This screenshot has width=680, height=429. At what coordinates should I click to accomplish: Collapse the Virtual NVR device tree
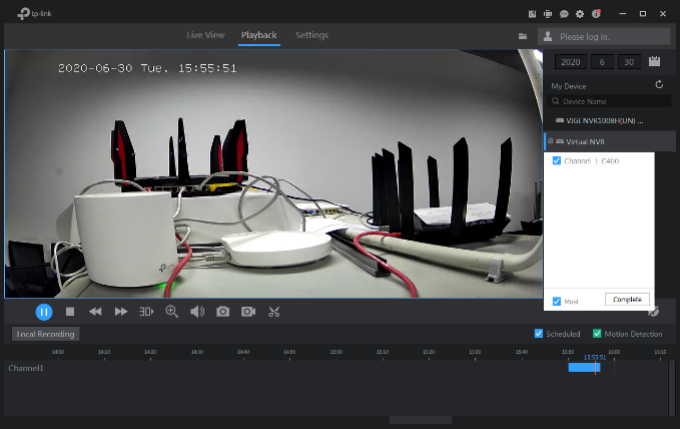550,142
